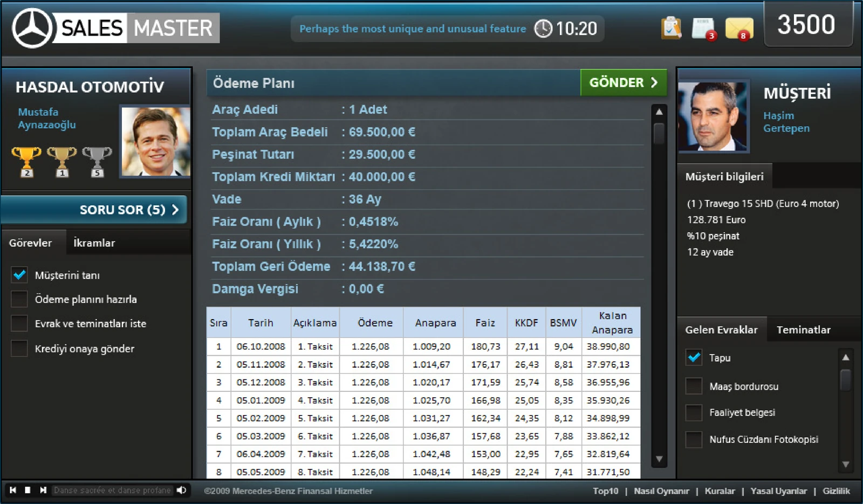
Task: Check Evrak ve teminatları iste task
Action: coord(19,323)
